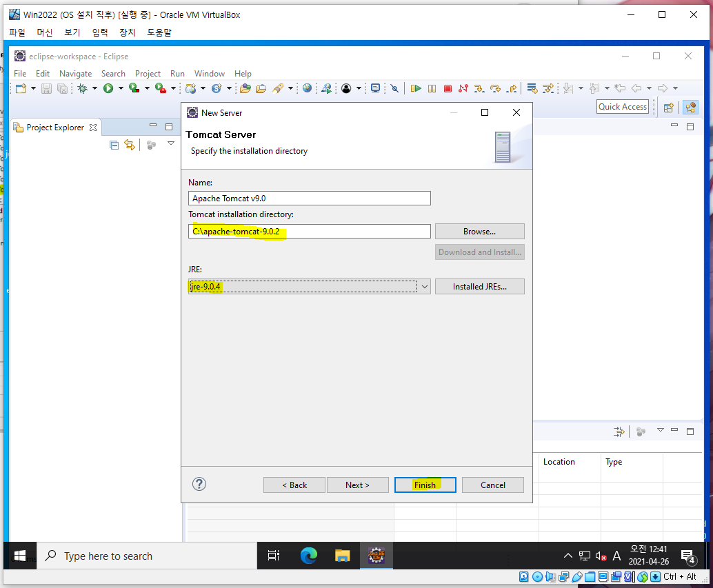
Task: Click the Finish button
Action: 425,485
